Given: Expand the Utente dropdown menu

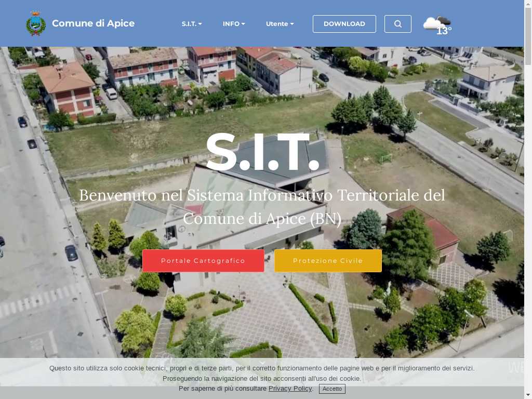Looking at the screenshot, I should pyautogui.click(x=280, y=24).
